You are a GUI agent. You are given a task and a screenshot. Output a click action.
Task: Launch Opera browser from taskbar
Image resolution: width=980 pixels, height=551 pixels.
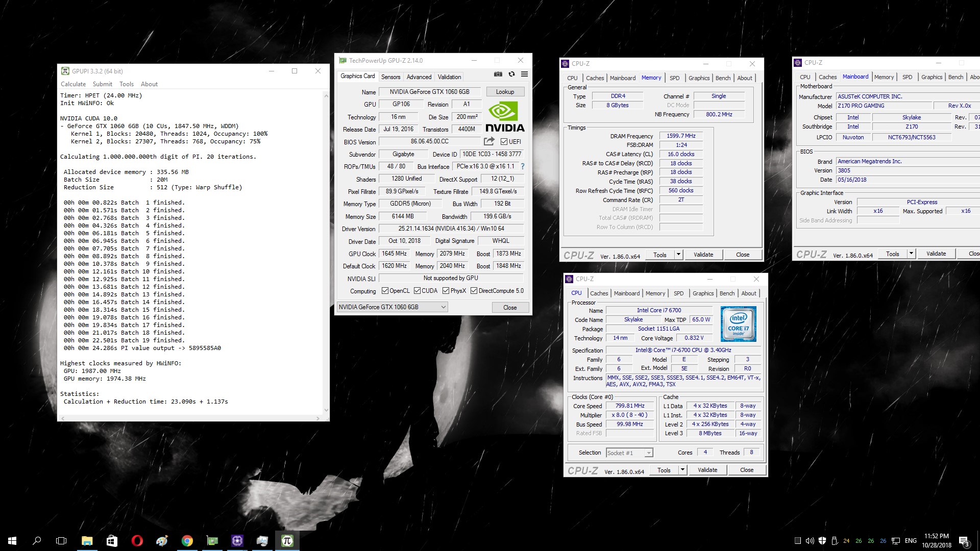point(137,541)
